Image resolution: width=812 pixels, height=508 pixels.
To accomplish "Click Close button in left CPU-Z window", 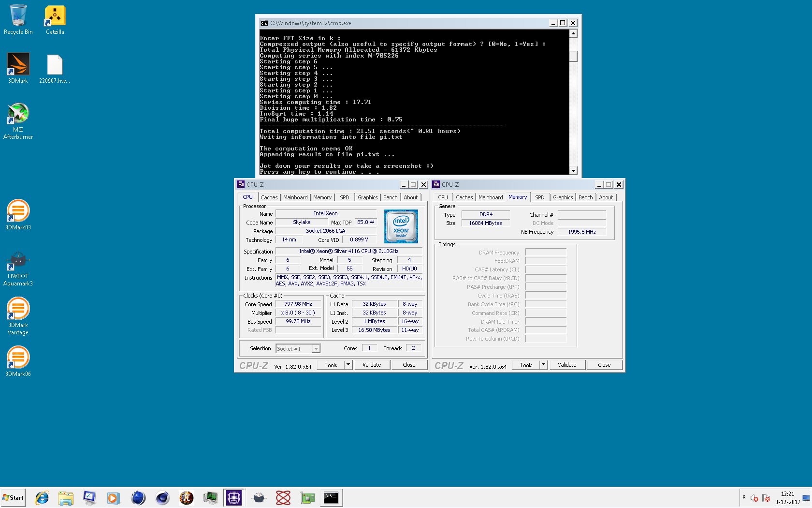I will pyautogui.click(x=409, y=365).
